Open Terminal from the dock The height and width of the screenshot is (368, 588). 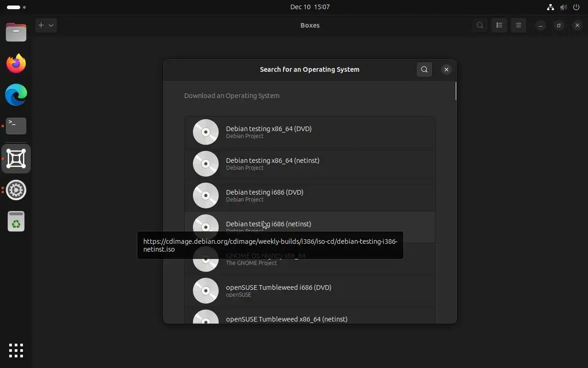16,126
